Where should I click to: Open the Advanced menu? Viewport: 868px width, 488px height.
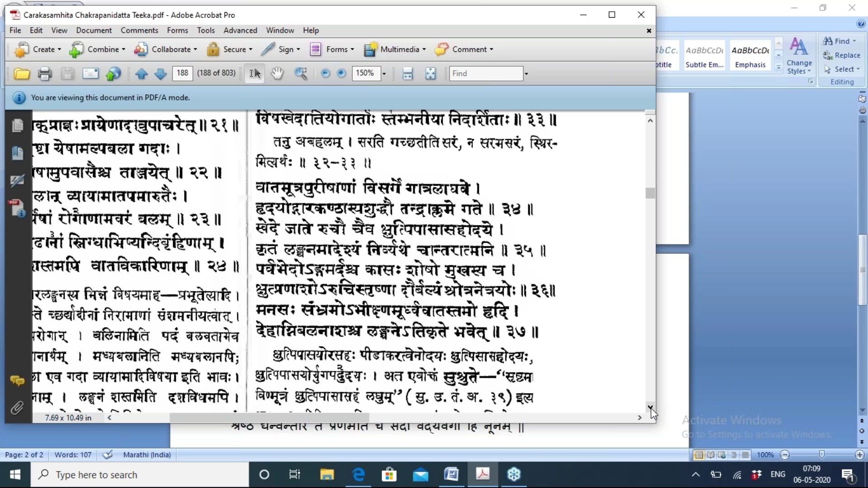click(240, 30)
